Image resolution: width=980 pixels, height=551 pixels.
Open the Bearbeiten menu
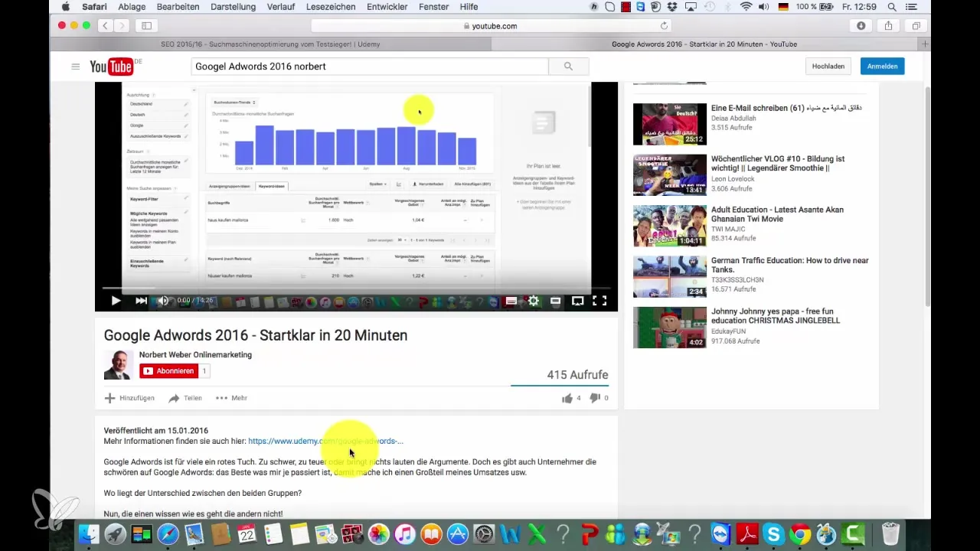[179, 7]
